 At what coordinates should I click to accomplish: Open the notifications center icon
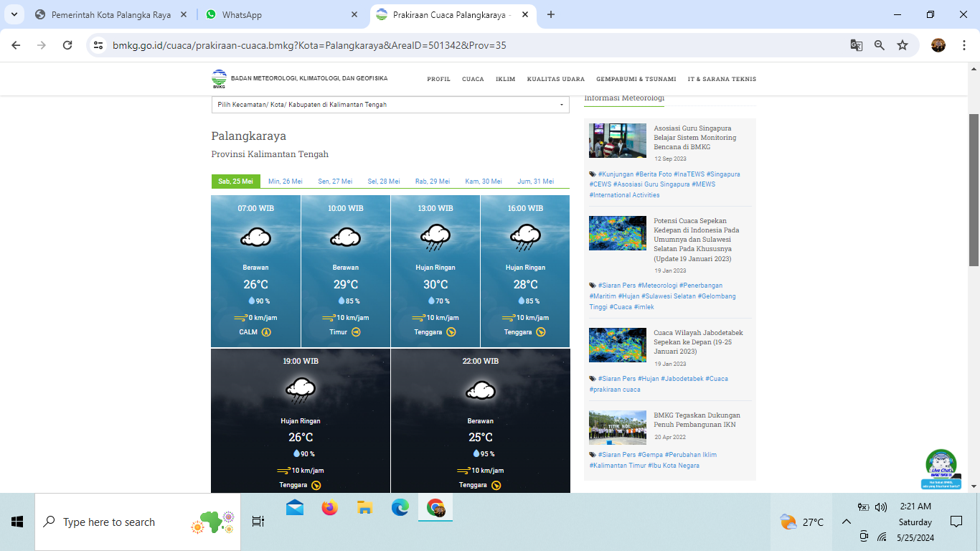point(956,522)
